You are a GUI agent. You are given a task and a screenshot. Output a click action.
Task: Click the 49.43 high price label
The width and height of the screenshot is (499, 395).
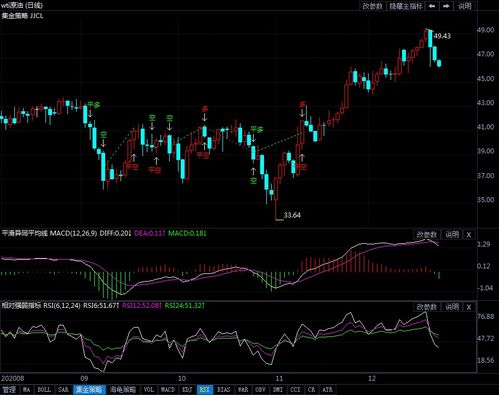pos(442,36)
